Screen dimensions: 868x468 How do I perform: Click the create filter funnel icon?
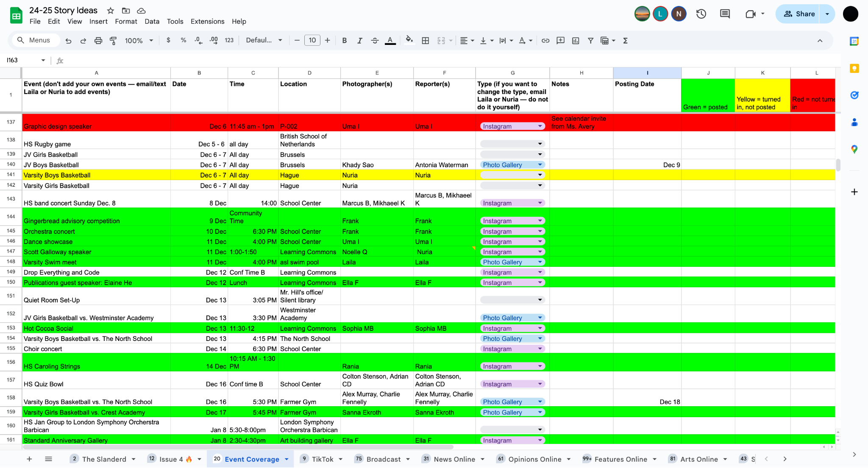pos(590,41)
